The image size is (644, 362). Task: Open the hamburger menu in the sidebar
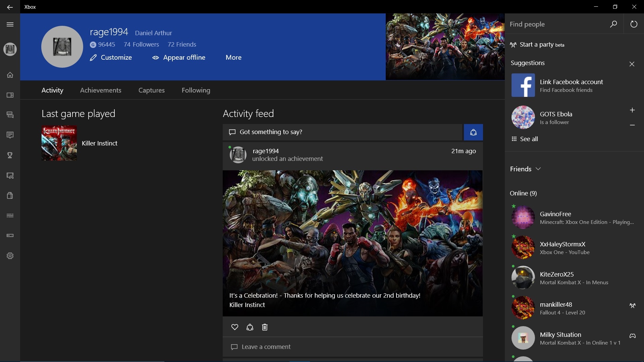(10, 24)
